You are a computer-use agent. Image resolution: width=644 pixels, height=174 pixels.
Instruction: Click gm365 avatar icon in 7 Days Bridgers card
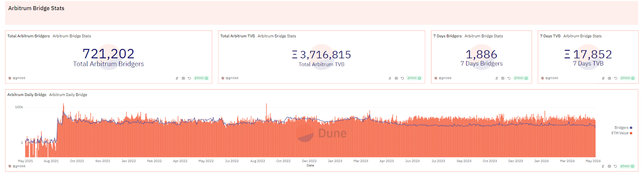click(436, 78)
